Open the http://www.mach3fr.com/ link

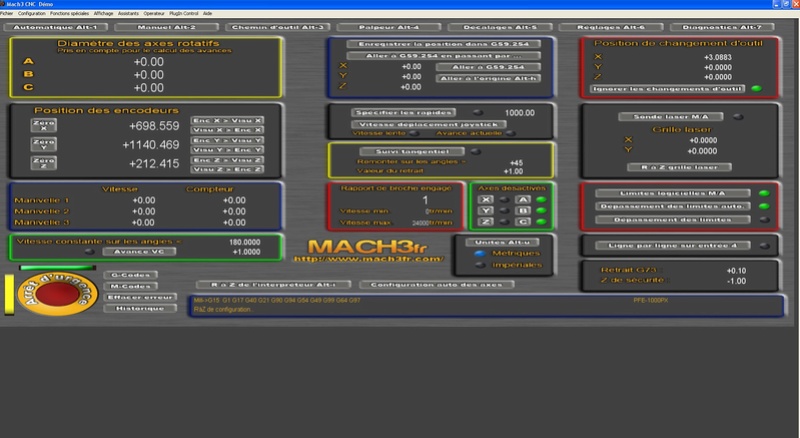tap(368, 259)
